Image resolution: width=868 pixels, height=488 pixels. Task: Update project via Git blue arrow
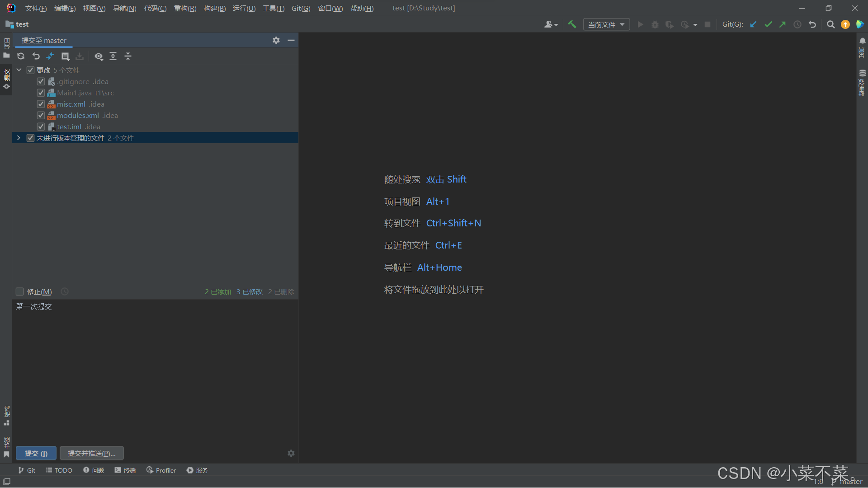[753, 24]
